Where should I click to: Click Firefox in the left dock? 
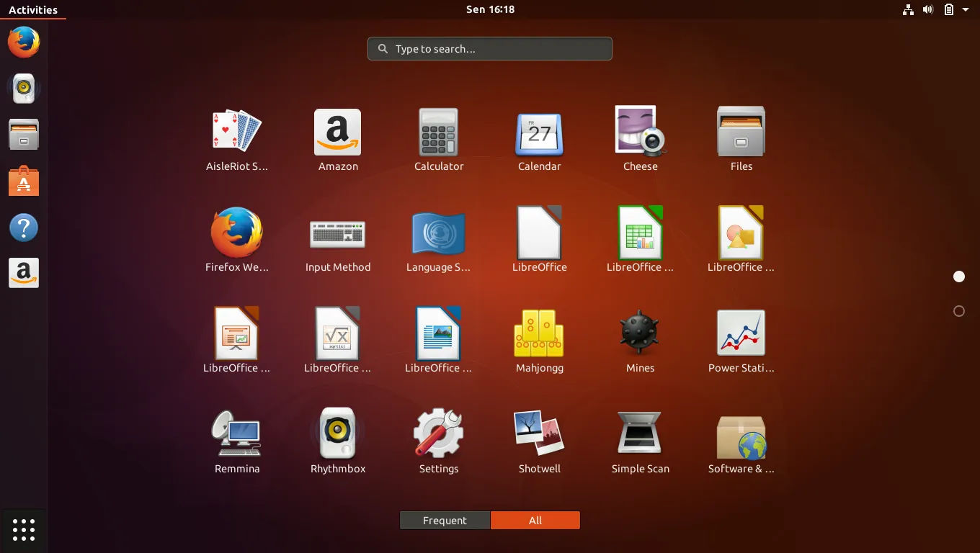24,42
